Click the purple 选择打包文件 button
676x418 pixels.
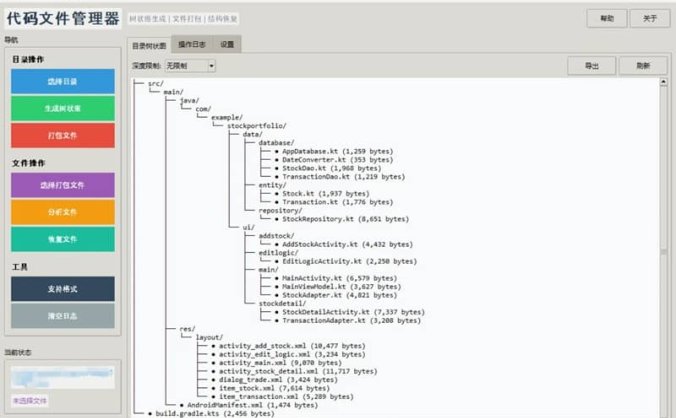62,185
